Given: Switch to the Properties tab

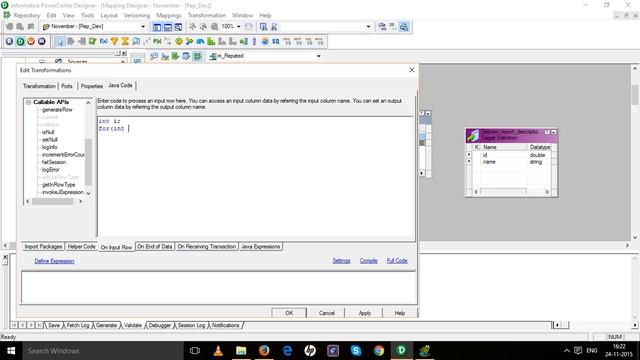Looking at the screenshot, I should click(91, 86).
